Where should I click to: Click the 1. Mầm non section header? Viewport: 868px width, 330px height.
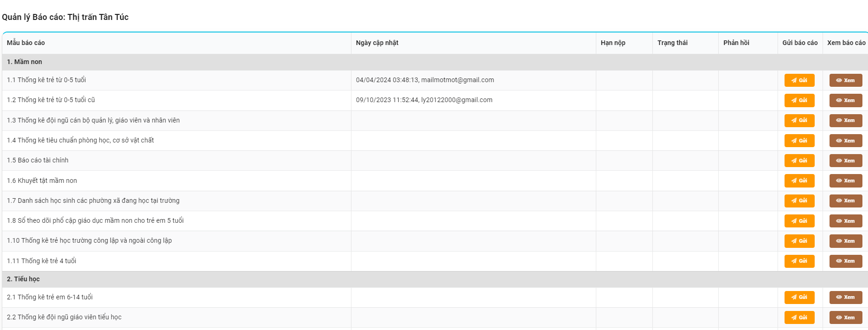[25, 62]
